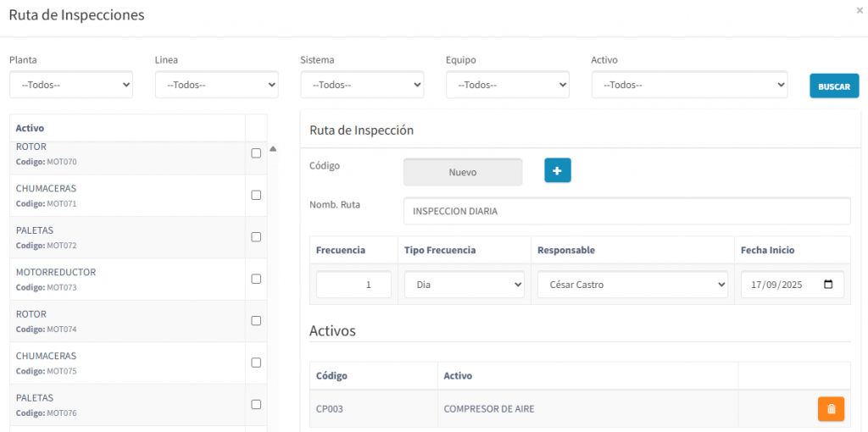Open the Planta dropdown filter
This screenshot has height=432, width=868.
click(71, 85)
